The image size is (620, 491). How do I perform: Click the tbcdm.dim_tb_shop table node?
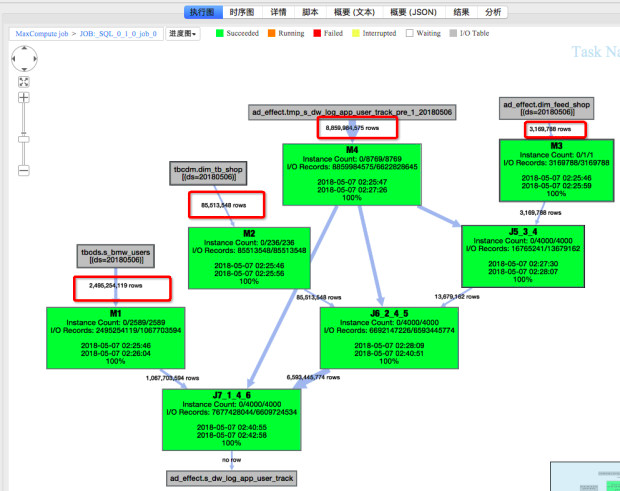click(x=208, y=173)
